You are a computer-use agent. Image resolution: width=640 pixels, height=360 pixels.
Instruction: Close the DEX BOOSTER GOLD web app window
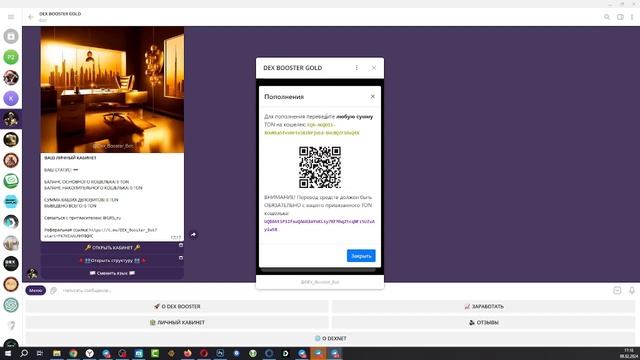pyautogui.click(x=373, y=68)
